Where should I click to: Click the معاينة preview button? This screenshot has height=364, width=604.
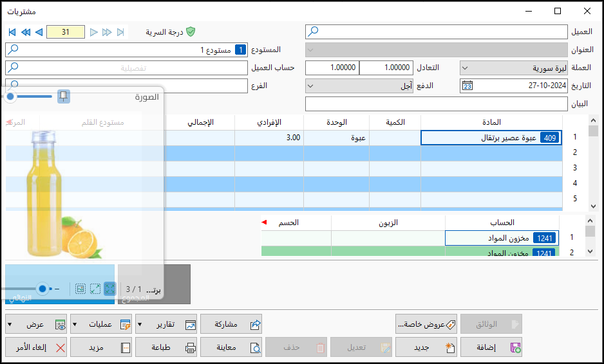tap(231, 347)
